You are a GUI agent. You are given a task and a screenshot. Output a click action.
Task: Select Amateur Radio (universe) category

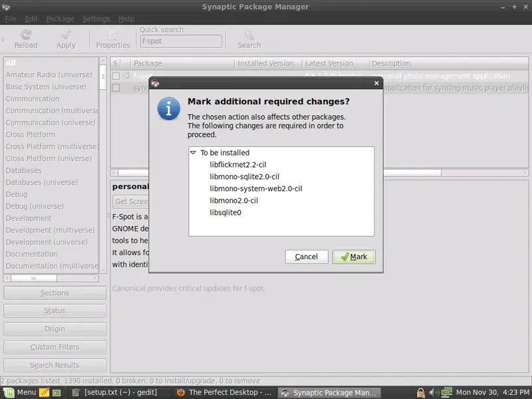pyautogui.click(x=49, y=74)
